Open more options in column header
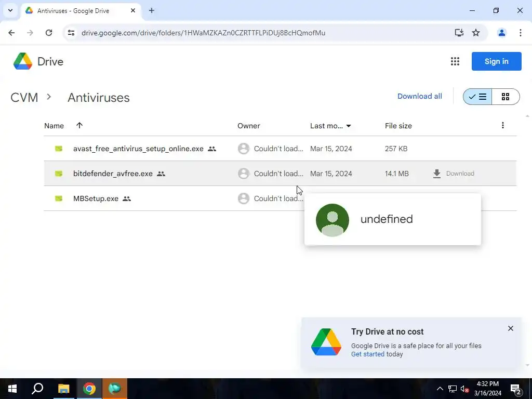Screen dimensions: 532x399 503,126
